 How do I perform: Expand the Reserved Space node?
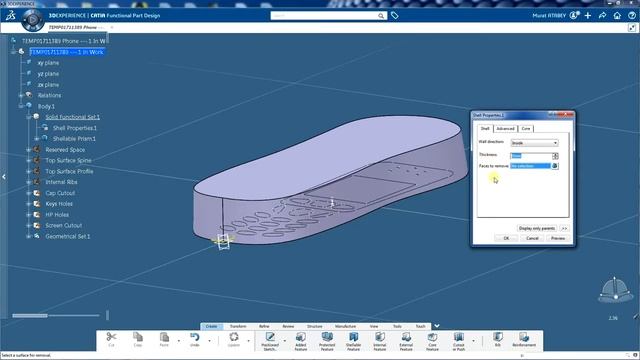click(x=29, y=150)
